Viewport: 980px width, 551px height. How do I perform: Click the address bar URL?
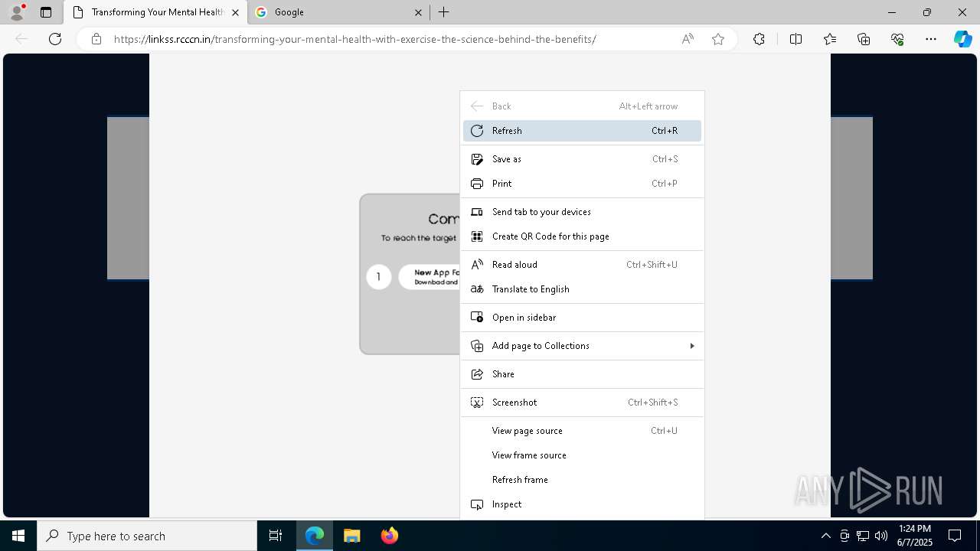354,39
